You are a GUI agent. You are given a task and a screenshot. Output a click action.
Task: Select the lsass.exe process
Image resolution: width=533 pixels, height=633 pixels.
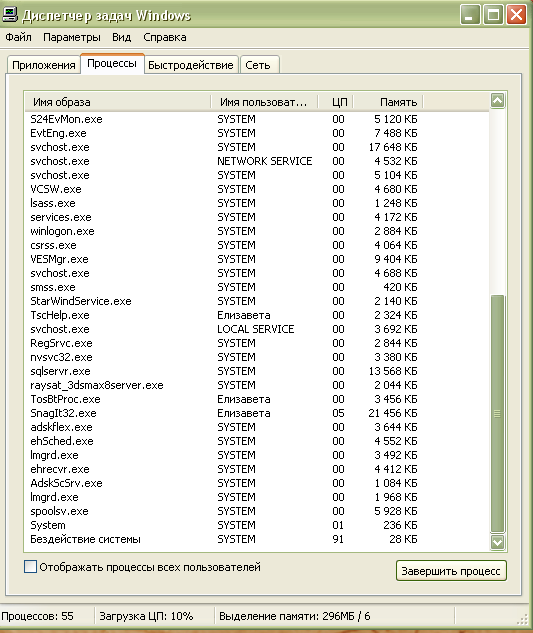(257, 203)
